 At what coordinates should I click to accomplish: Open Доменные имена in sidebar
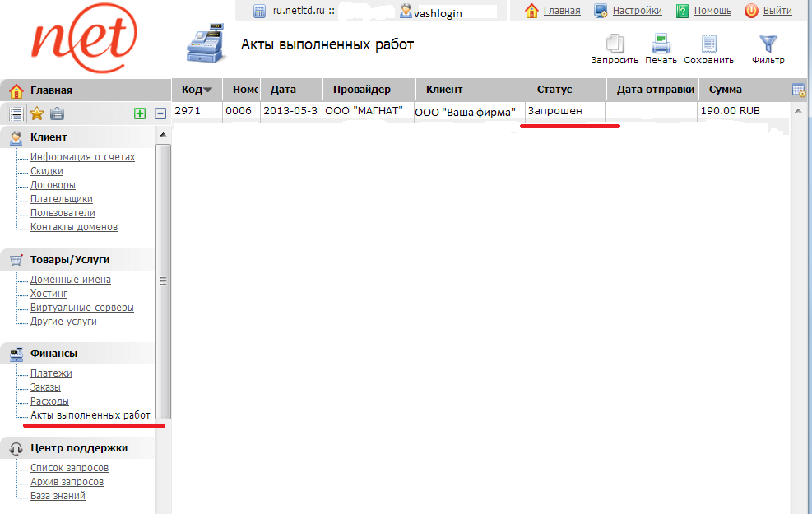[x=70, y=280]
